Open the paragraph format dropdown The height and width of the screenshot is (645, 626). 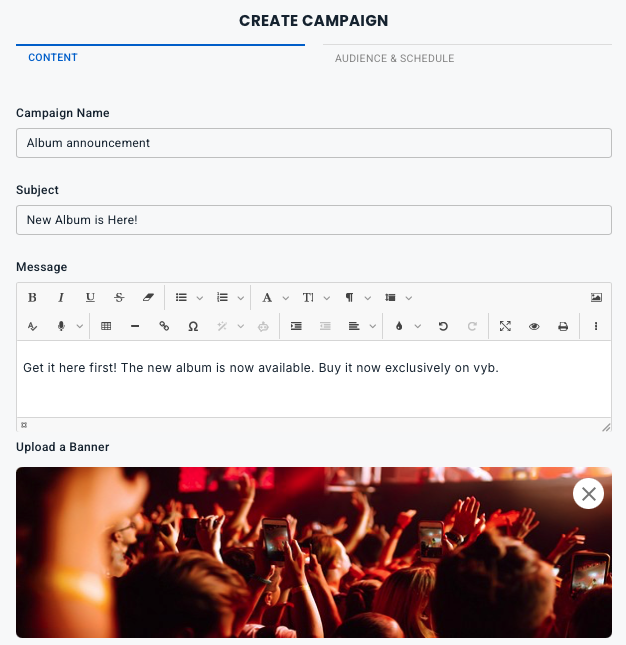pos(368,297)
